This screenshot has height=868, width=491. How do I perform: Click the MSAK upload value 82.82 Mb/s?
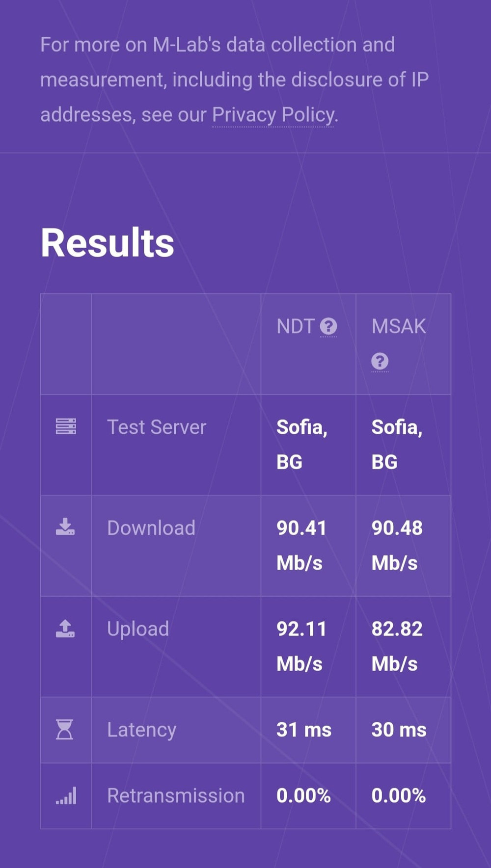point(397,647)
